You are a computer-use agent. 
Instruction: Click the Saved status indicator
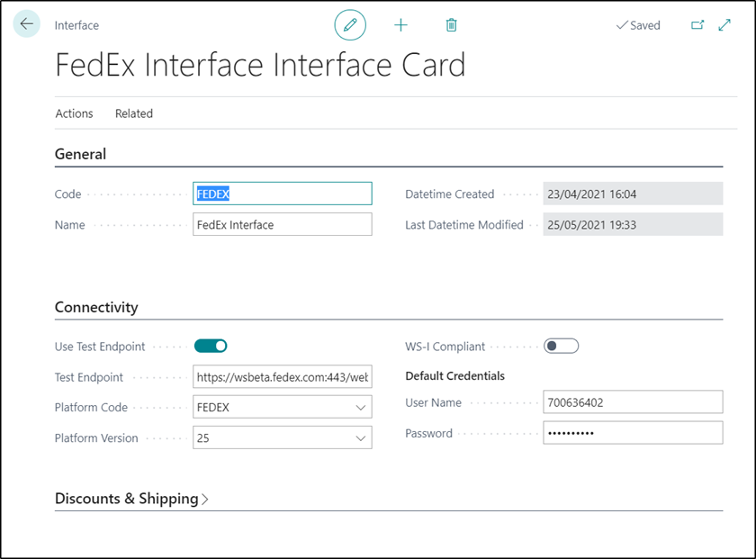click(638, 25)
